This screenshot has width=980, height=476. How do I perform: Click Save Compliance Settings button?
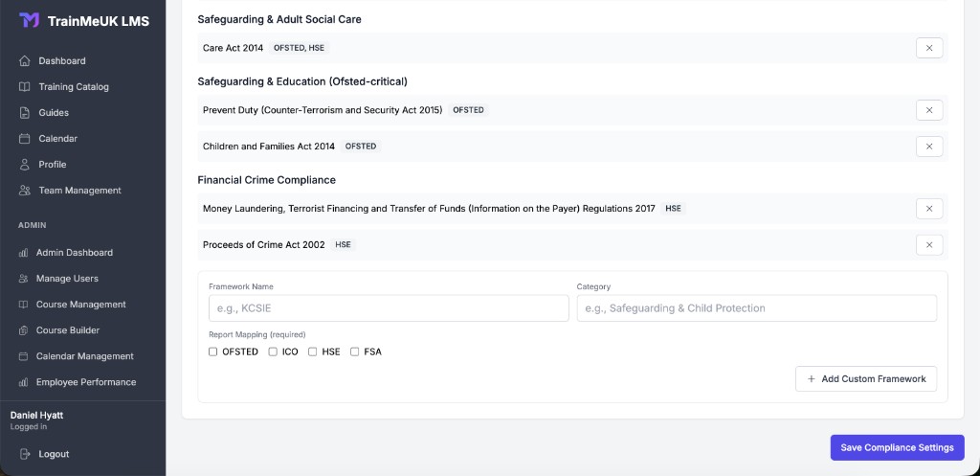click(897, 448)
